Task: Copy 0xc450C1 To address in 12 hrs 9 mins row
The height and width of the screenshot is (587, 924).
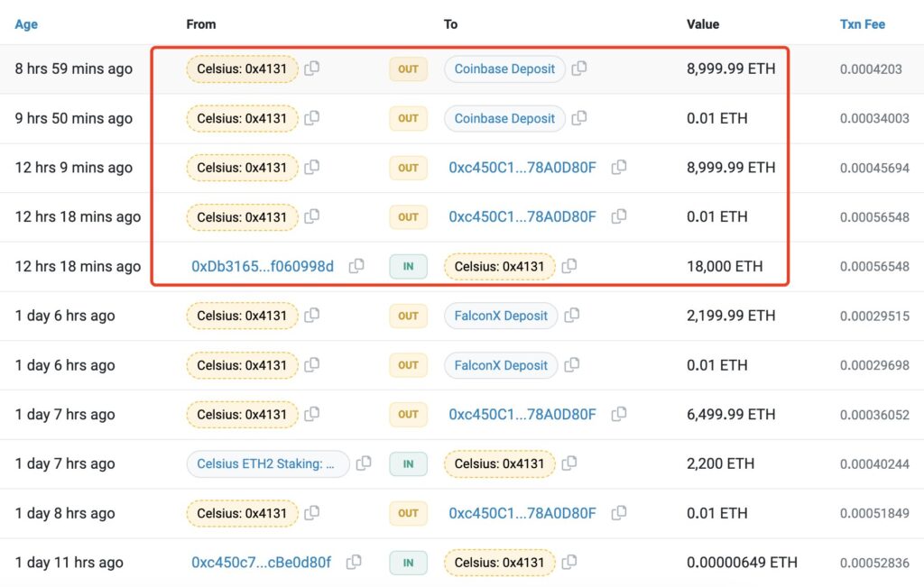Action: click(619, 167)
